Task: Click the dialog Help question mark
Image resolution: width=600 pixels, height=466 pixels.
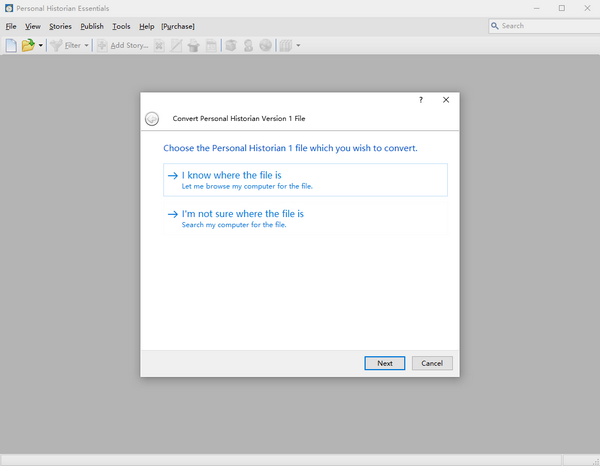Action: [420, 100]
